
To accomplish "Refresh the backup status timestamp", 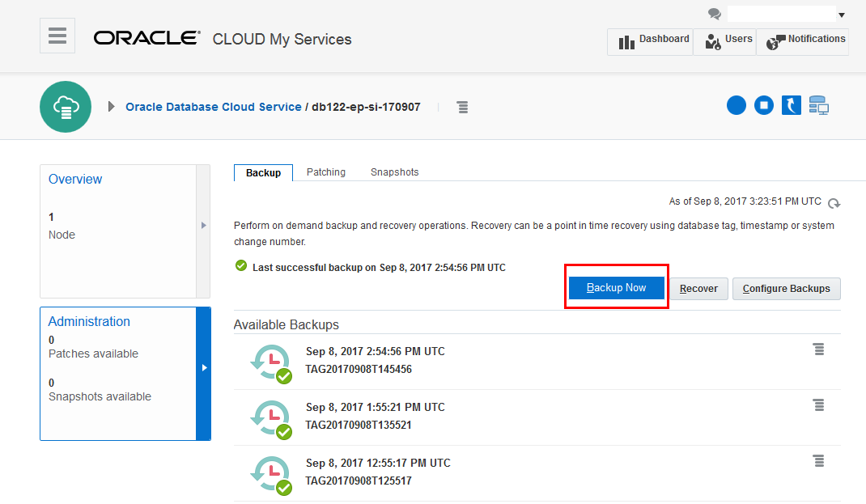I will (834, 203).
